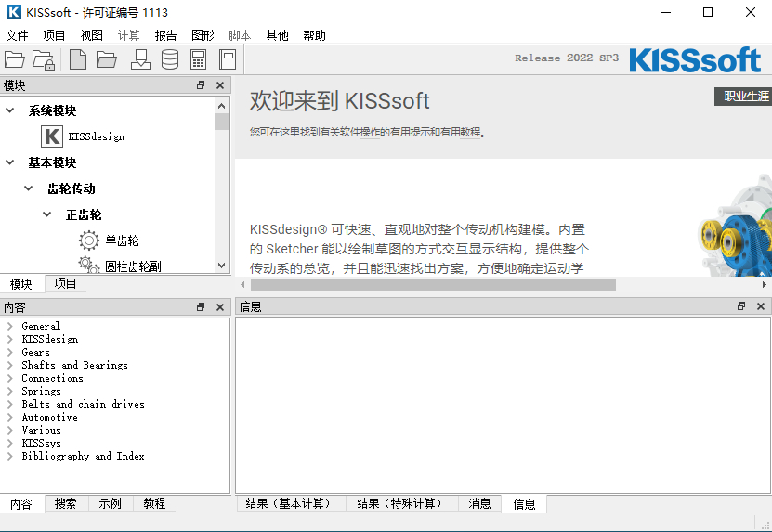
Task: Click the open file folder icon
Action: [106, 59]
